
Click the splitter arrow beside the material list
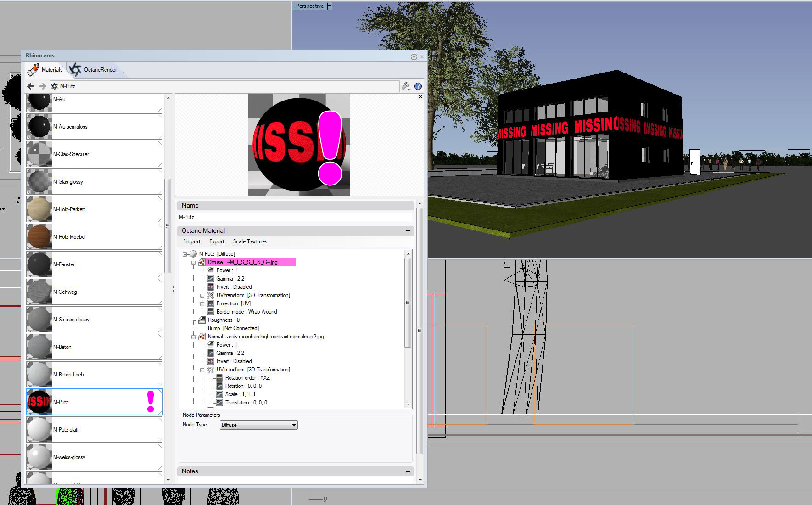tap(173, 289)
